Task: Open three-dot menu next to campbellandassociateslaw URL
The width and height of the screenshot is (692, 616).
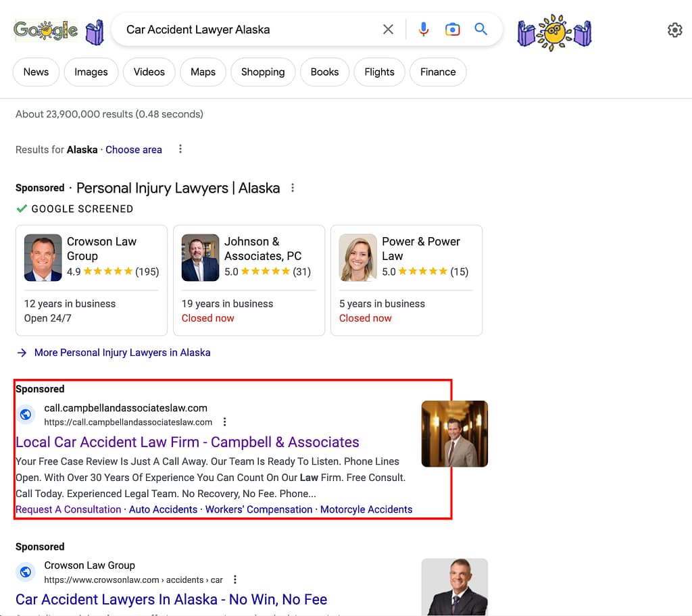Action: tap(224, 422)
